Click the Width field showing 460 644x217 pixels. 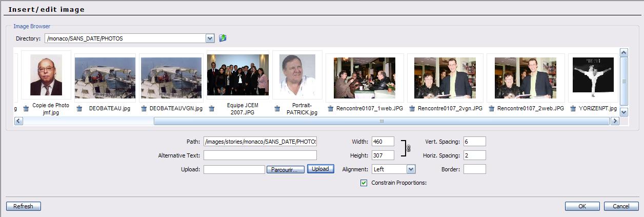tap(383, 141)
